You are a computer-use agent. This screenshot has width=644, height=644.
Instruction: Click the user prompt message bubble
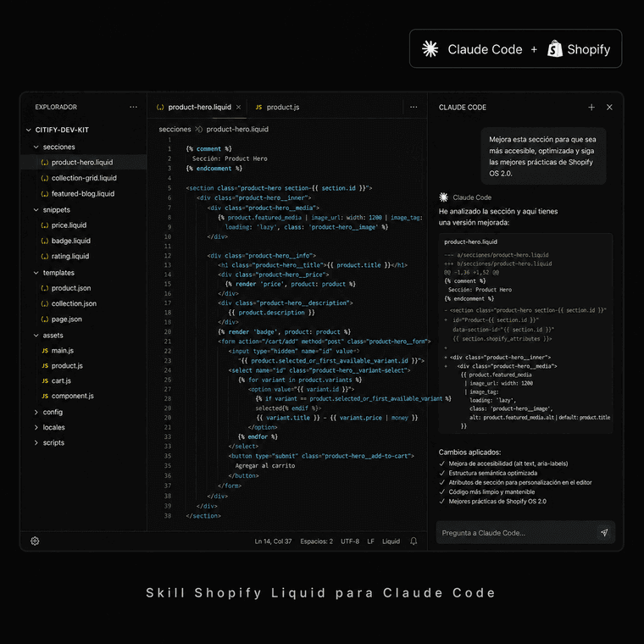point(543,156)
